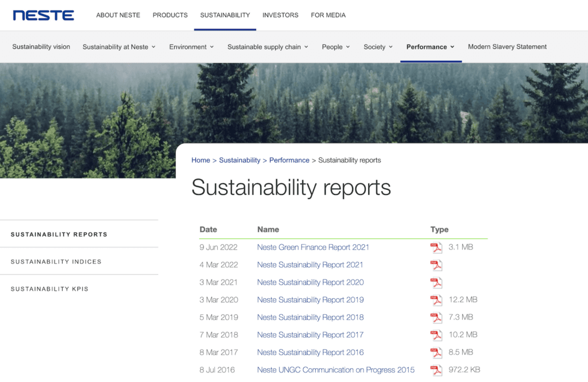Click PDF icon for Sustainability Report 2019
The width and height of the screenshot is (588, 382).
pos(436,300)
